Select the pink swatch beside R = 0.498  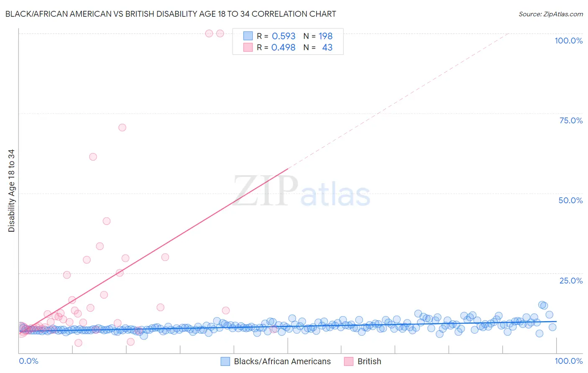coord(248,48)
